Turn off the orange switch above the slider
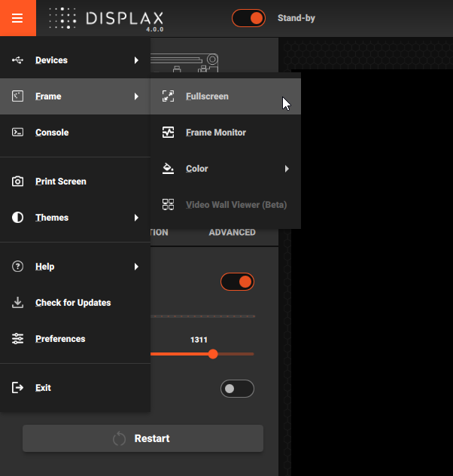This screenshot has height=476, width=453. [237, 282]
